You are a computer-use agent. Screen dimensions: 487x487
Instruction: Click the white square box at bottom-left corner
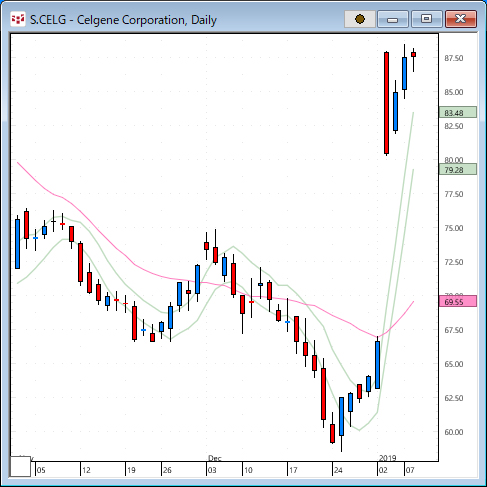point(20,466)
